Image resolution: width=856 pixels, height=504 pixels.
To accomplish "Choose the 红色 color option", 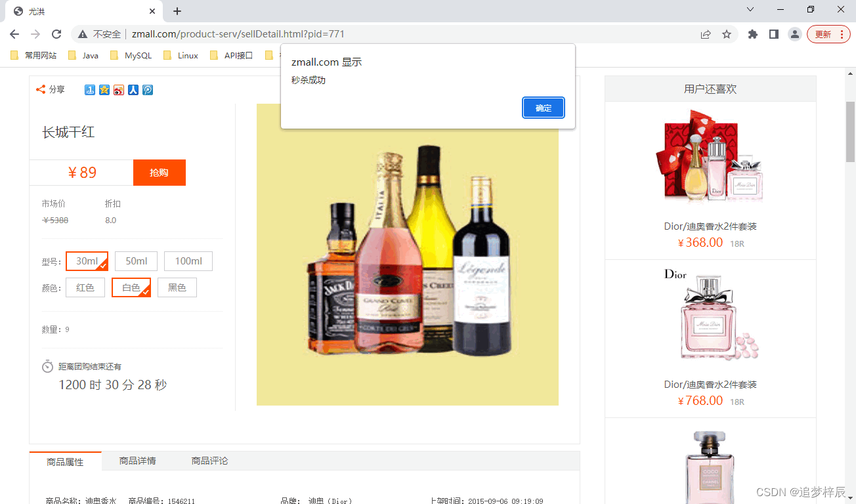I will [85, 287].
